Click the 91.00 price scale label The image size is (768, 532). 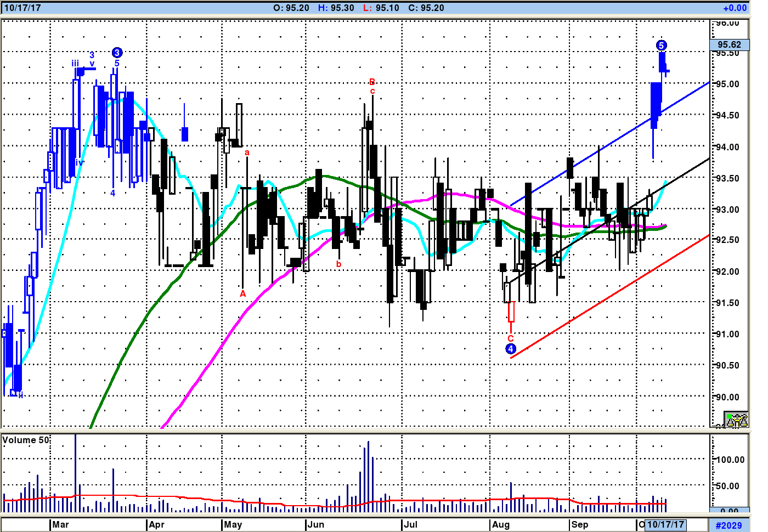727,334
